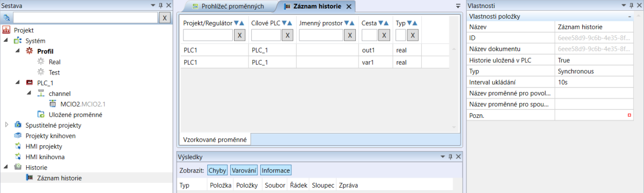Collapse the Historie tree node

(6, 167)
